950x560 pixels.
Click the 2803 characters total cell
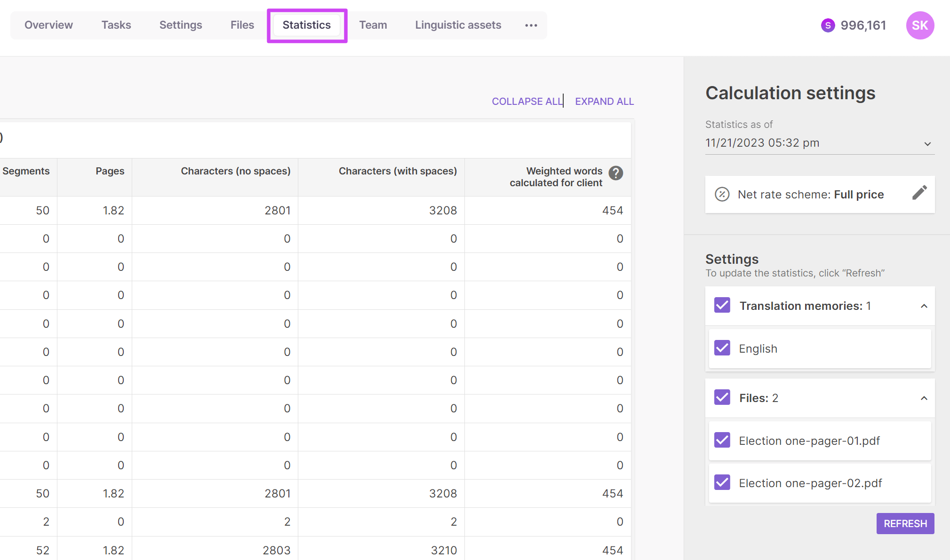pyautogui.click(x=277, y=550)
